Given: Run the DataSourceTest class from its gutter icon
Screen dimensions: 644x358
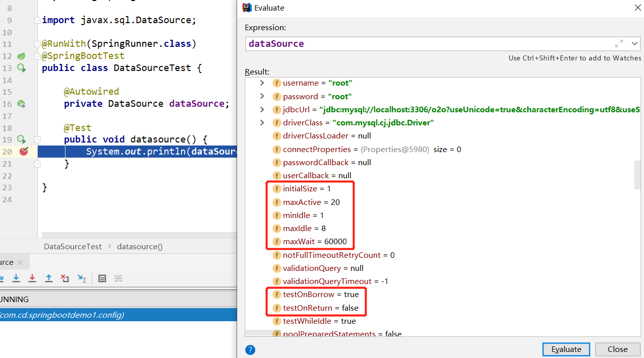Looking at the screenshot, I should point(21,68).
